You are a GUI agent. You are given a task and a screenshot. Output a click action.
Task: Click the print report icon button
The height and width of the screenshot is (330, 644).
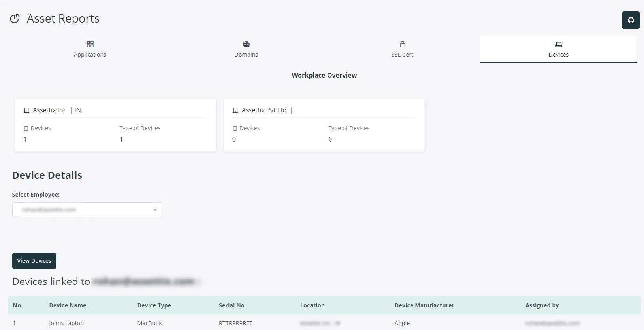pos(631,20)
